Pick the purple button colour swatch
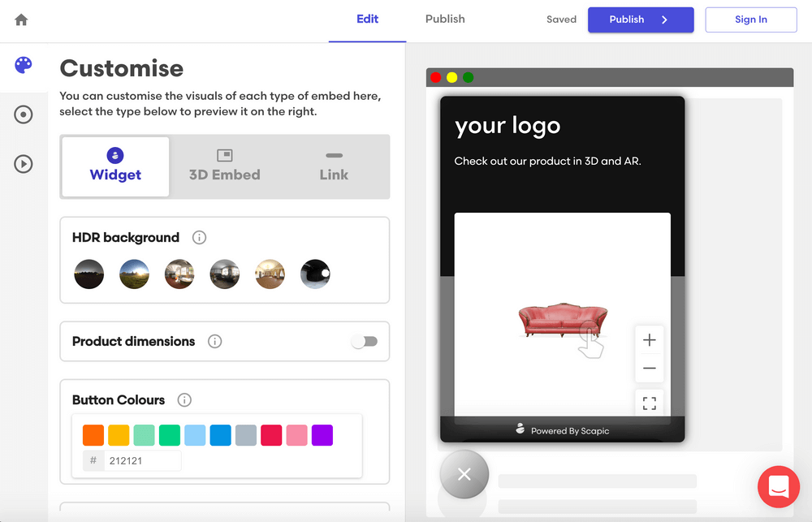 [322, 436]
